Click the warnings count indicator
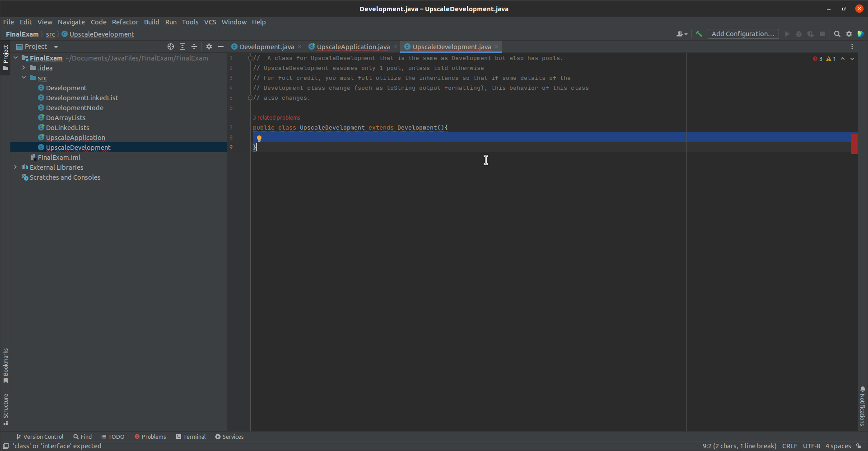868x451 pixels. (831, 59)
